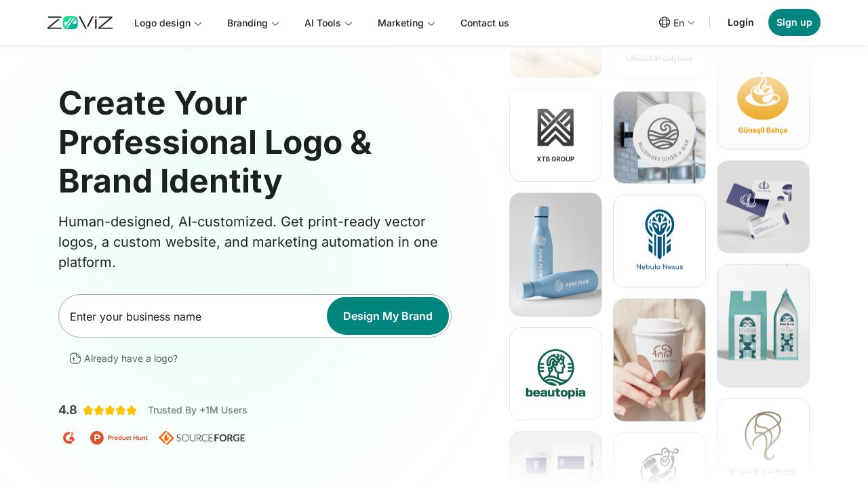
Task: Open the AI Tools dropdown
Action: click(x=328, y=23)
